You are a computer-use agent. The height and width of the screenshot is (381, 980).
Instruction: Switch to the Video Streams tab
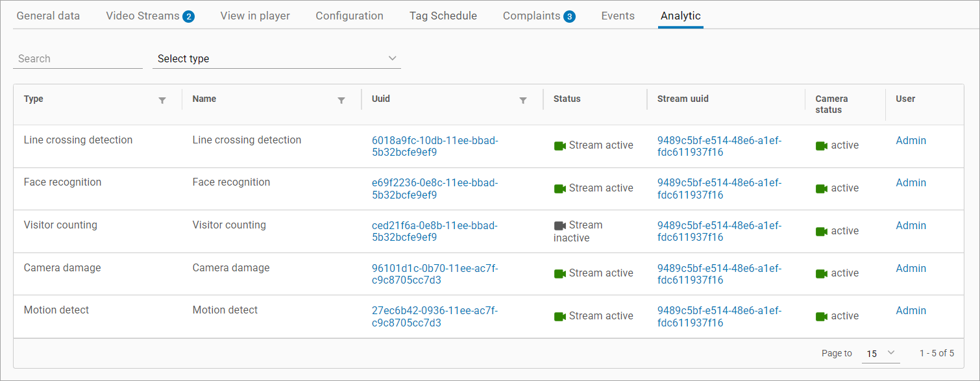click(149, 16)
